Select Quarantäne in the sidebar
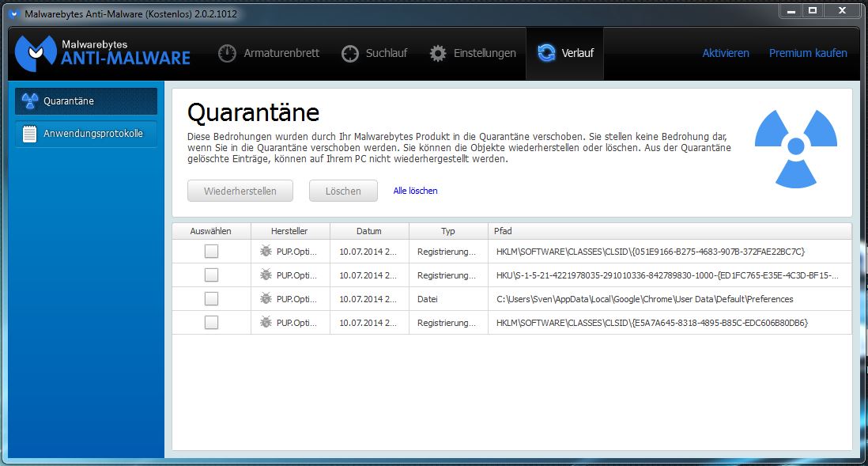The height and width of the screenshot is (466, 868). 86,100
